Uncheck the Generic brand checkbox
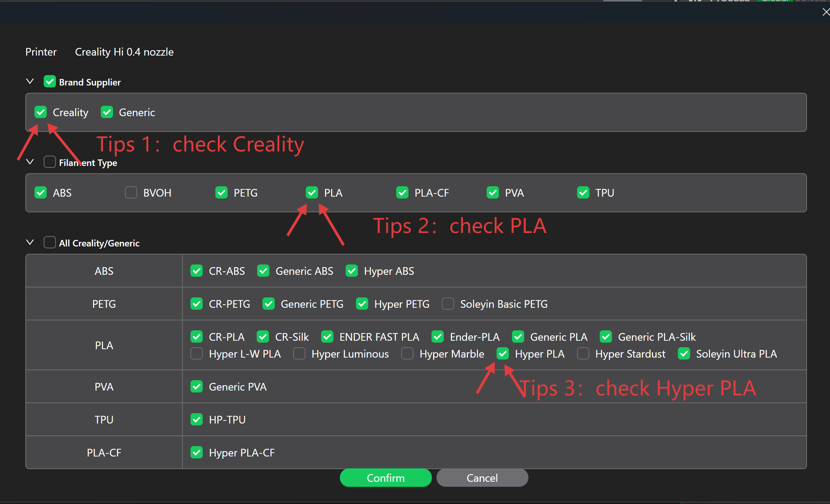 pos(107,112)
